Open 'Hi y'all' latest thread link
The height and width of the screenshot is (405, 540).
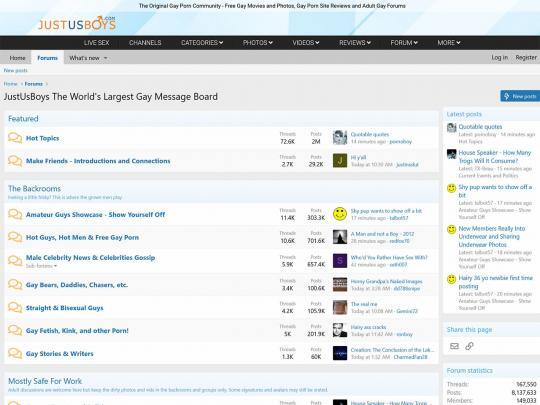click(358, 157)
